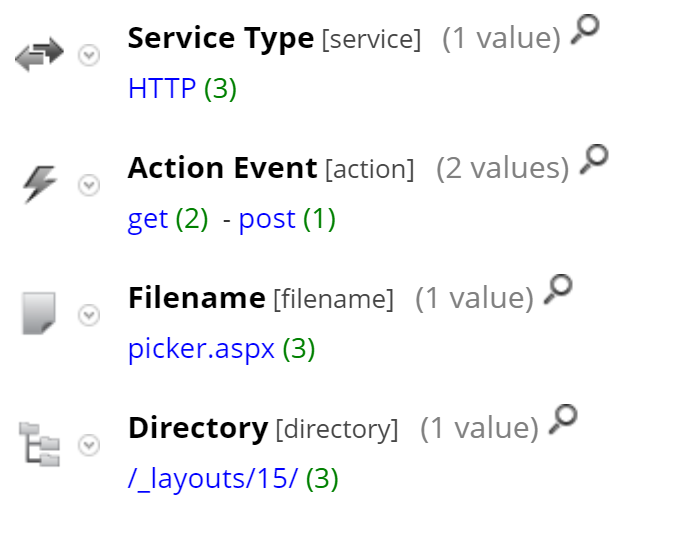Click the Action Event heading
Image resolution: width=677 pixels, height=542 pixels.
click(222, 168)
